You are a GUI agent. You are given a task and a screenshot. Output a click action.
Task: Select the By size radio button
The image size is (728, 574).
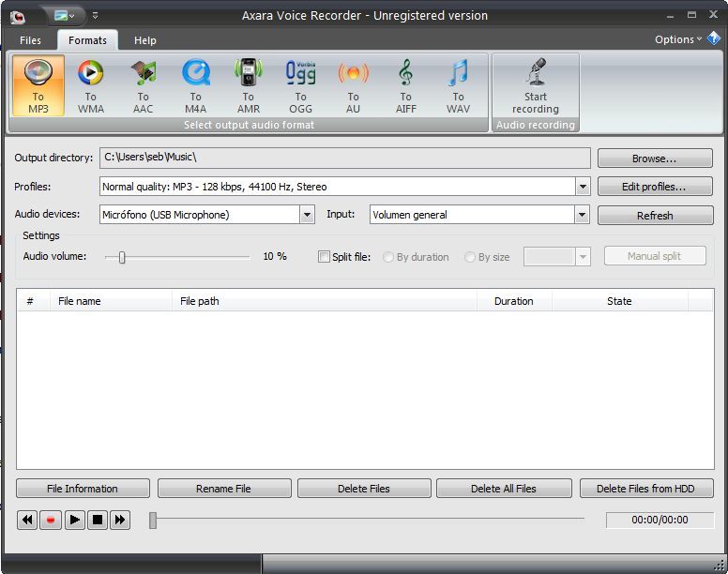pyautogui.click(x=470, y=257)
